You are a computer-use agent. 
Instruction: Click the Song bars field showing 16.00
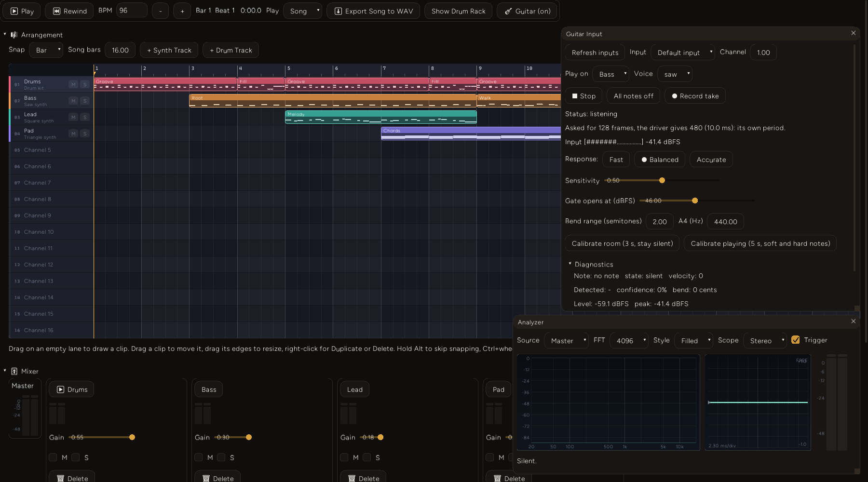coord(120,50)
